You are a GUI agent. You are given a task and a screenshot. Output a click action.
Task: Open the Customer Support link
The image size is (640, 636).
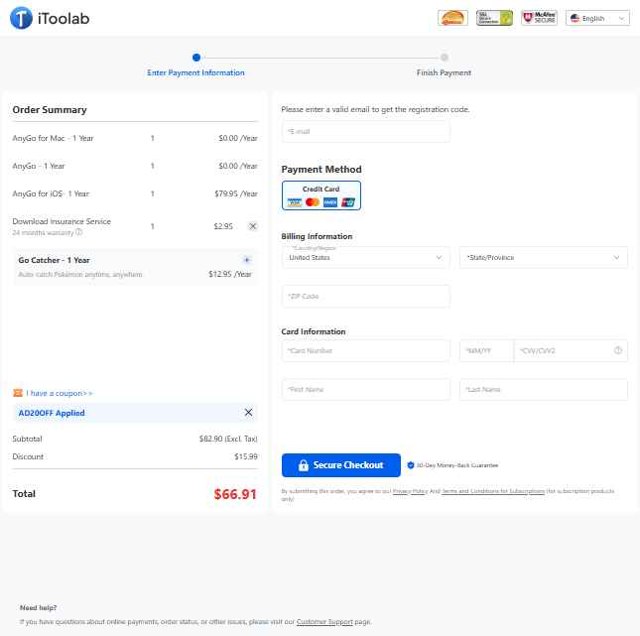tap(324, 622)
